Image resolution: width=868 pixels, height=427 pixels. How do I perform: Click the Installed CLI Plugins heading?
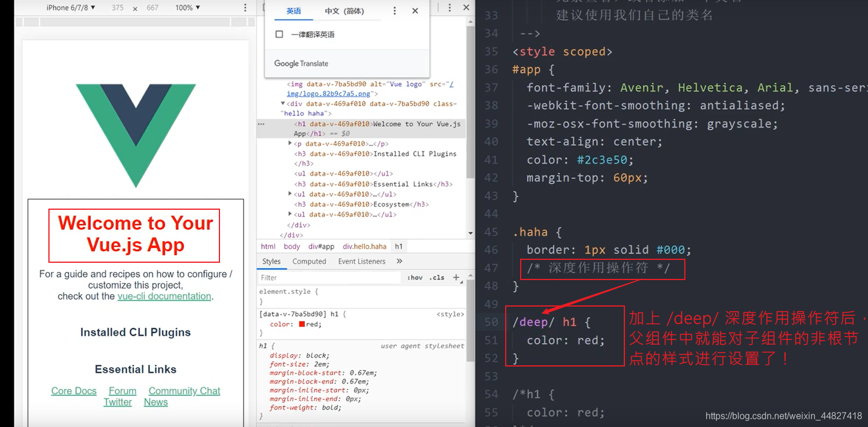pyautogui.click(x=135, y=332)
